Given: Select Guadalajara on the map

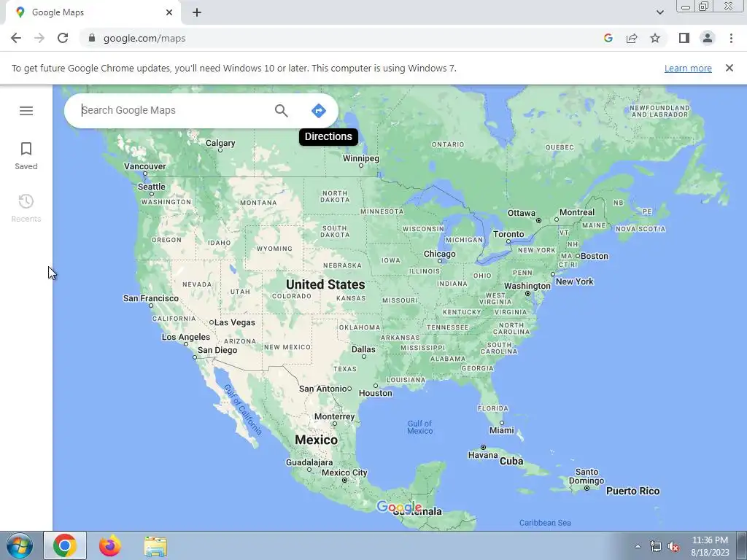Looking at the screenshot, I should [309, 462].
